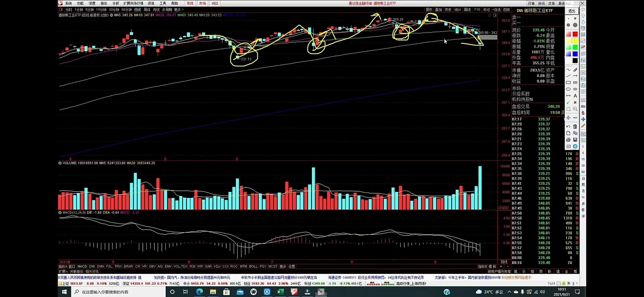
Task: Select the eraser drawing tool
Action: coord(575,70)
